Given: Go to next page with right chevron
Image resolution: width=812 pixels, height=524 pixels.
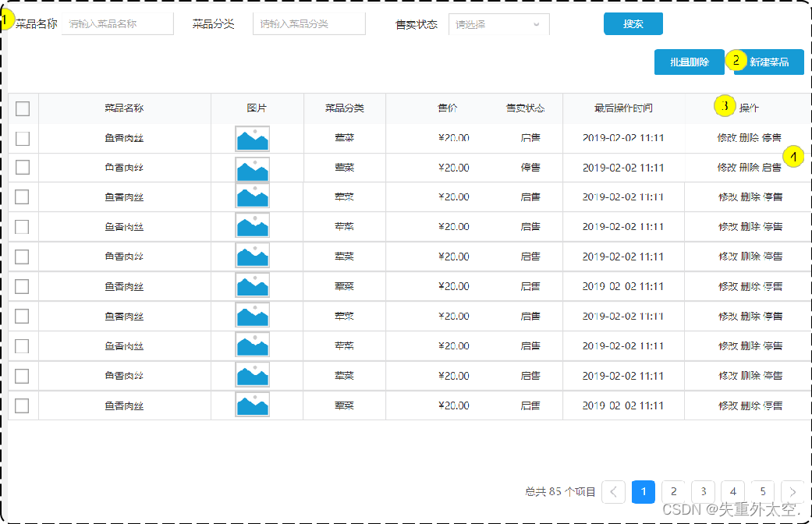Looking at the screenshot, I should (792, 492).
